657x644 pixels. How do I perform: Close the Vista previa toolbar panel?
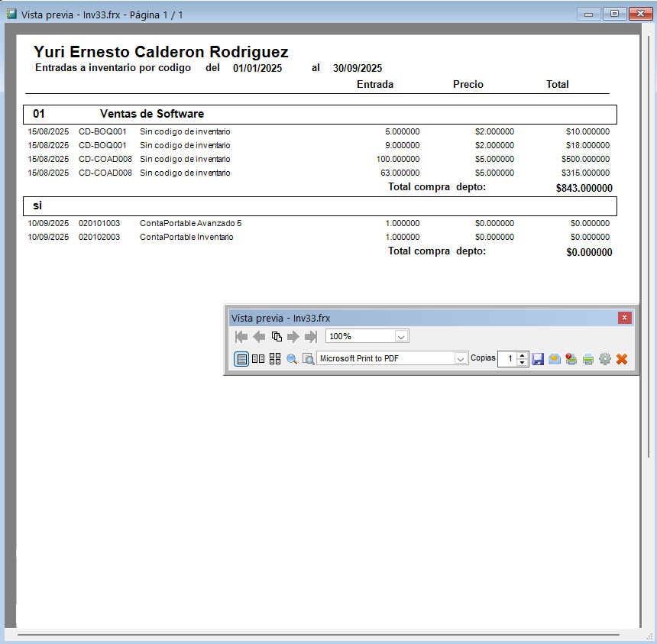[x=624, y=318]
